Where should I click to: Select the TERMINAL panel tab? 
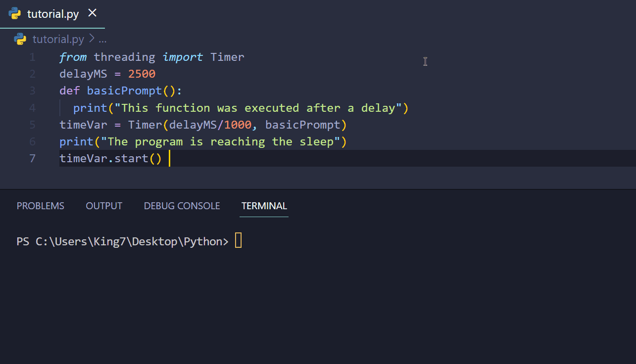point(264,206)
